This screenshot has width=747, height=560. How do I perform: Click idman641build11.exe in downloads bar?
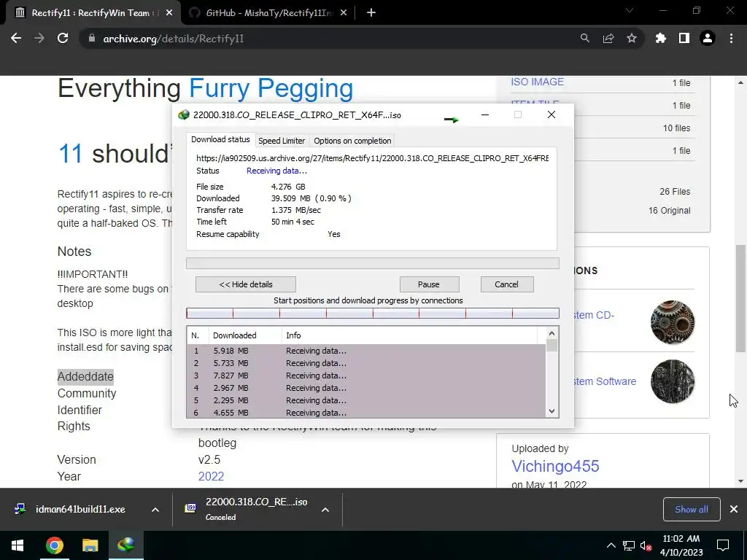coord(80,509)
